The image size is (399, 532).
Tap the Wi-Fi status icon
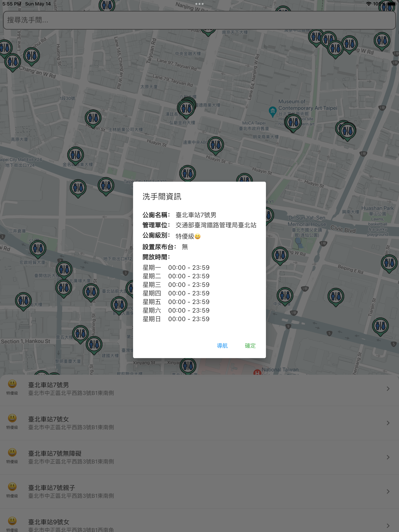click(368, 4)
